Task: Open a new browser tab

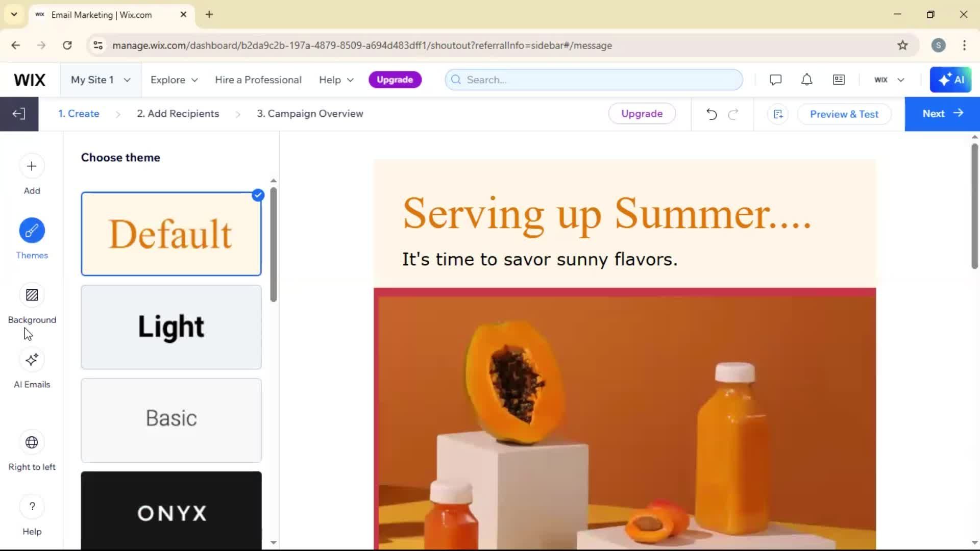Action: point(209,15)
